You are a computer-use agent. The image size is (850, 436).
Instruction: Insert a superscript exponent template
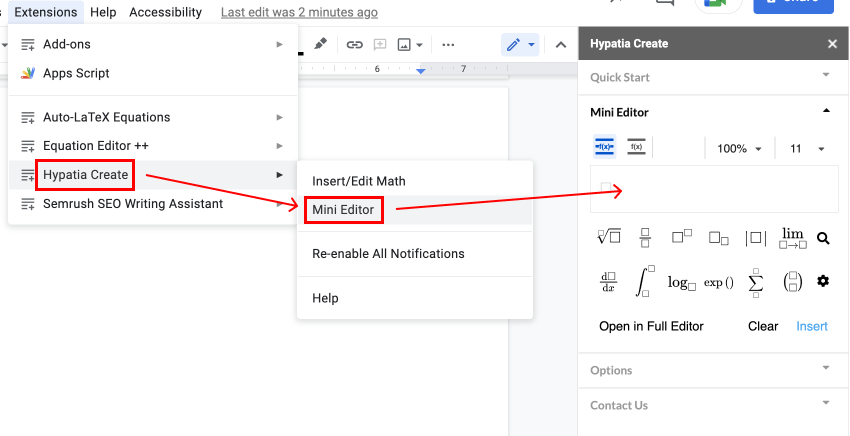click(682, 236)
